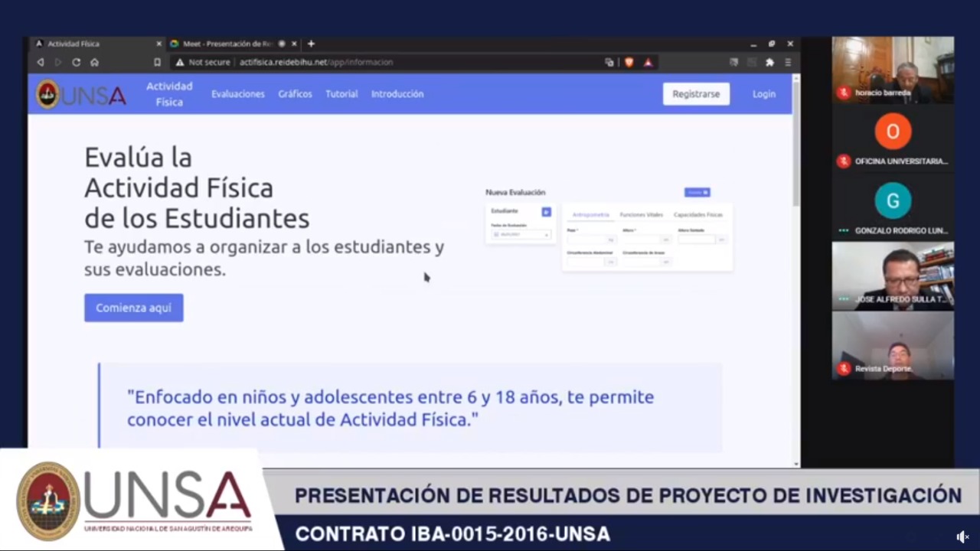980x551 pixels.
Task: Click the bookmark icon beside address bar
Action: coord(157,63)
